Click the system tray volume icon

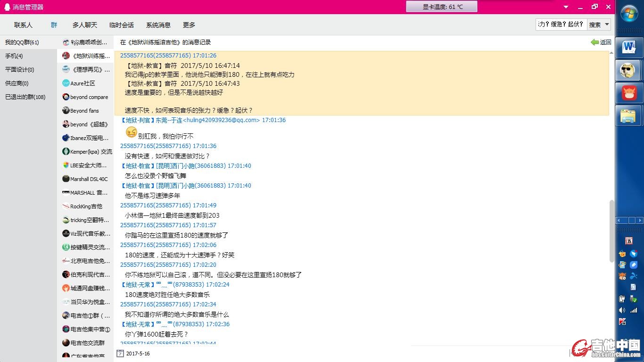tap(622, 310)
